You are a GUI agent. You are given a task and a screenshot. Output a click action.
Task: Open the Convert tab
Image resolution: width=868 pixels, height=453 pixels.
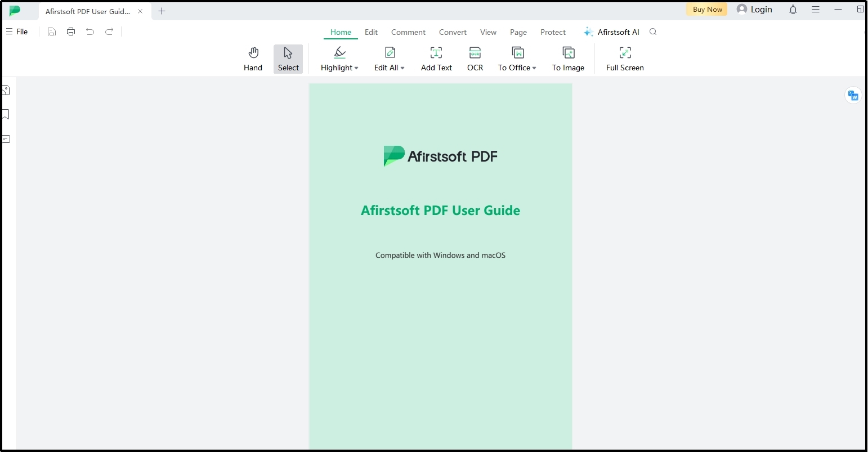click(x=453, y=32)
